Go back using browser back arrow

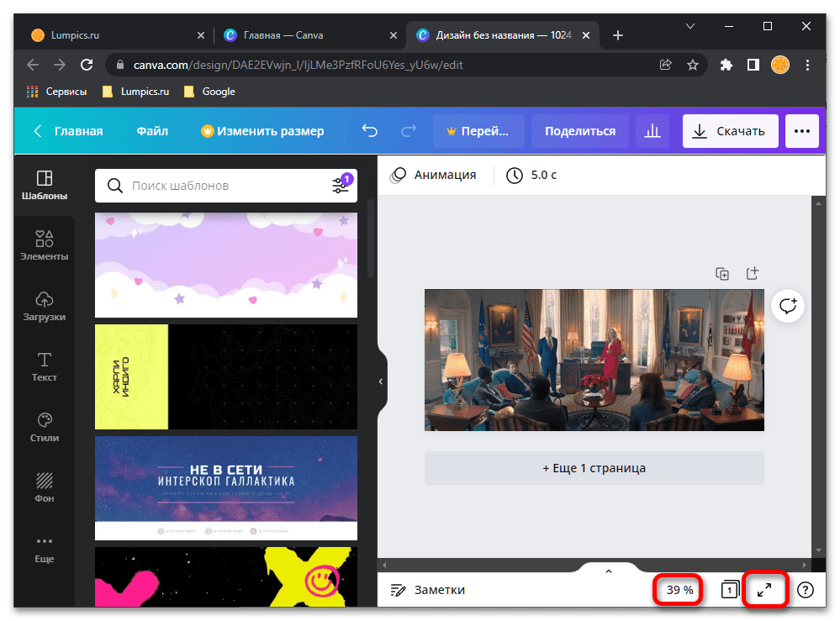[33, 65]
